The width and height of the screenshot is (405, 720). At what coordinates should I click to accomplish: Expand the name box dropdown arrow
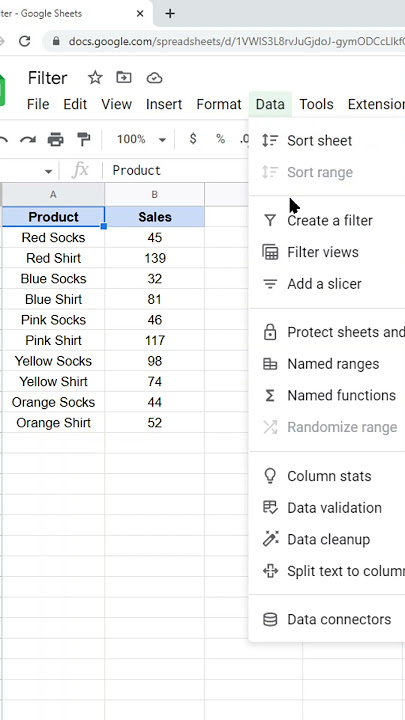tap(48, 172)
